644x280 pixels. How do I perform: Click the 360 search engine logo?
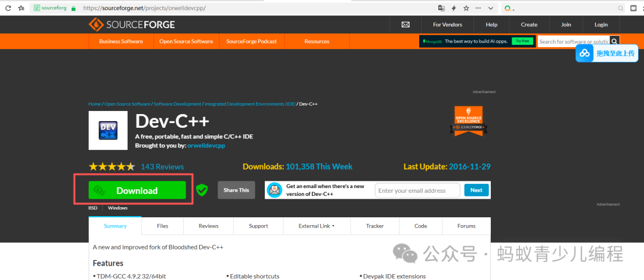click(x=507, y=8)
